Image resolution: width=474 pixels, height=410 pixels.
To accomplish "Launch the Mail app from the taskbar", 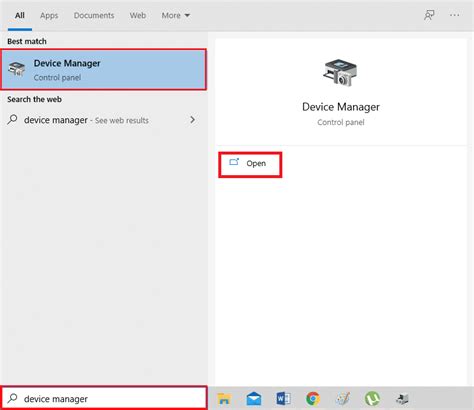I will 254,399.
